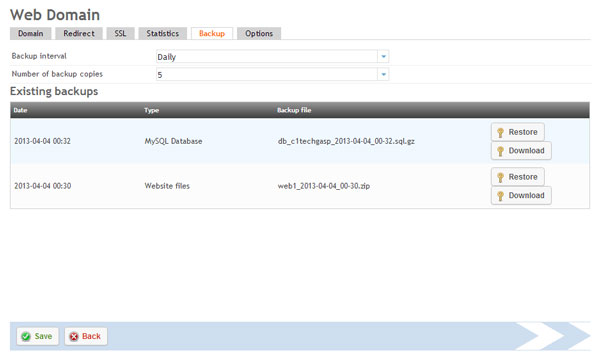Click the Backup file column header

tap(294, 110)
